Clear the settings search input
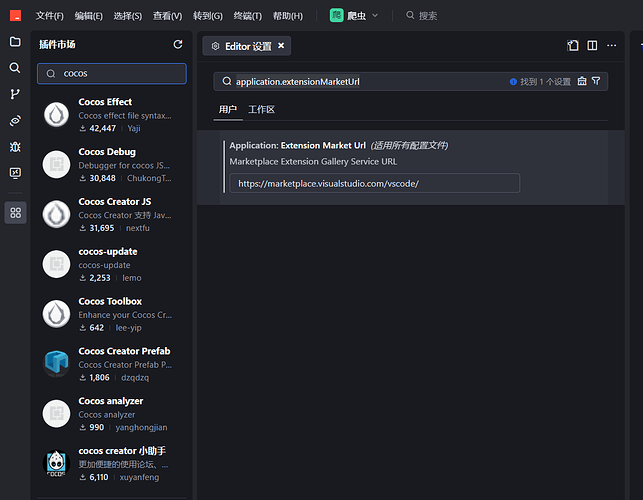 pos(582,81)
